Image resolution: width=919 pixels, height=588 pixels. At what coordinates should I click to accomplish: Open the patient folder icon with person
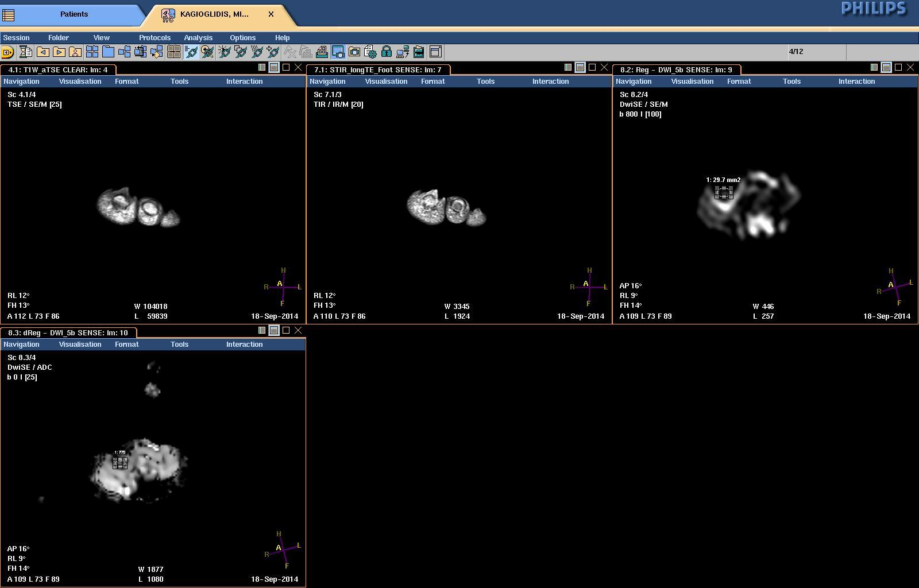75,52
